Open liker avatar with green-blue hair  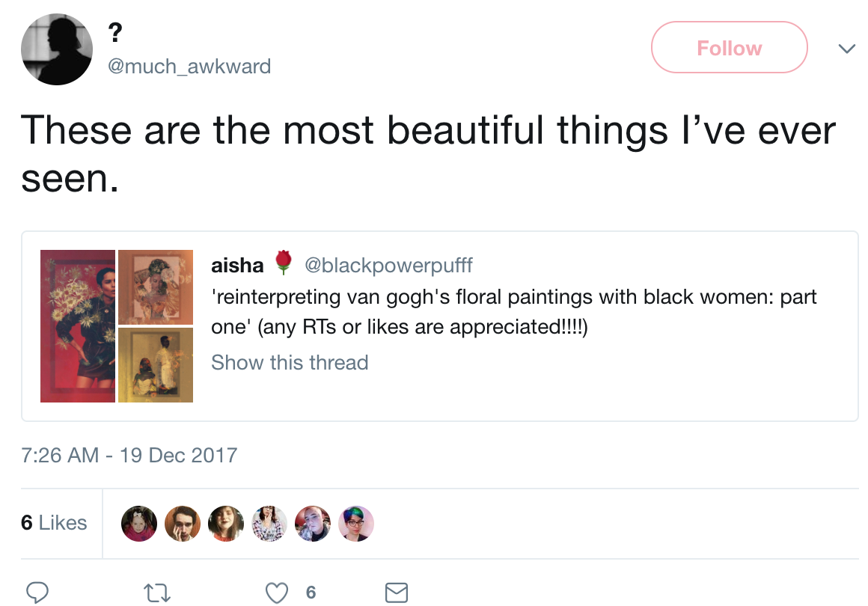[x=356, y=523]
